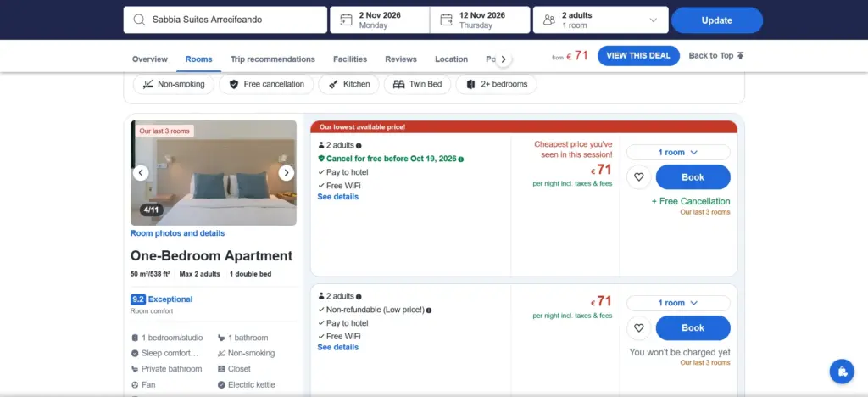Image resolution: width=868 pixels, height=397 pixels.
Task: Click Cancel for free before Oct 19 text
Action: (392, 159)
